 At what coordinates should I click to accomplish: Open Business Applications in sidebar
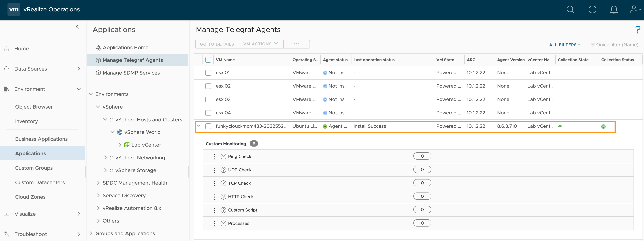point(41,139)
